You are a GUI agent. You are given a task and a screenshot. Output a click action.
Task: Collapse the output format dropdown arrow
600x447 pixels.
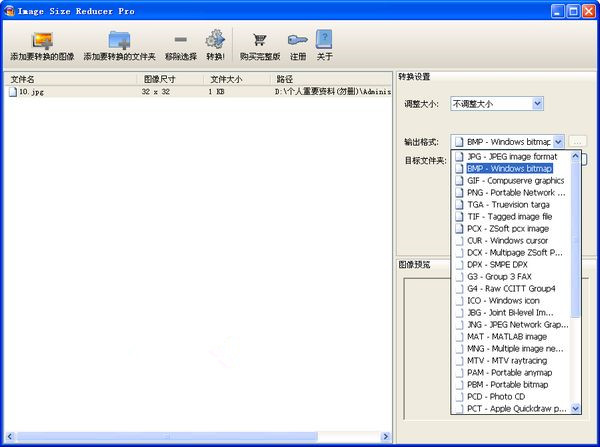click(558, 142)
